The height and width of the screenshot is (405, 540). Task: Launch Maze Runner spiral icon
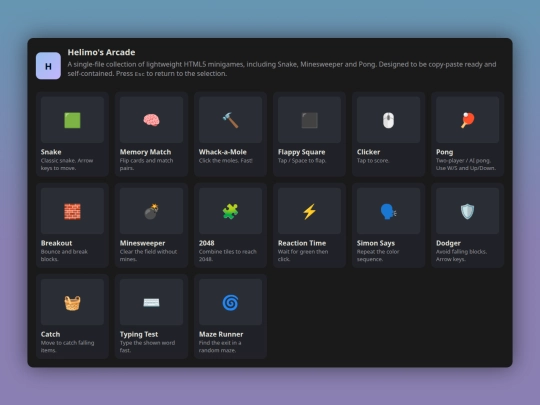coord(230,303)
